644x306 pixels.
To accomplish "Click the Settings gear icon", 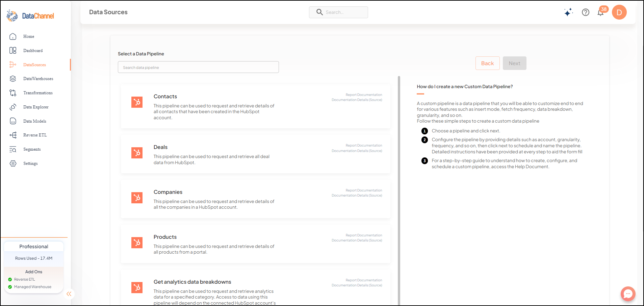I will [13, 163].
